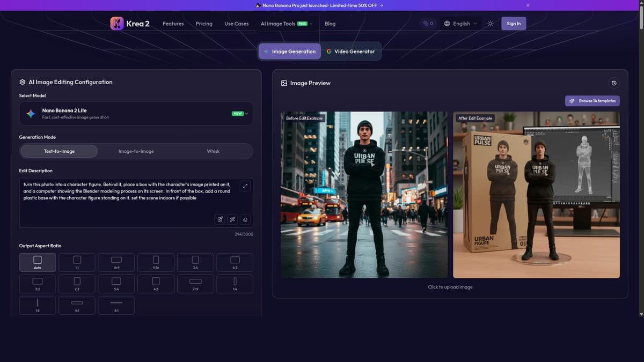Click the Krea 2 logo icon

[x=117, y=23]
